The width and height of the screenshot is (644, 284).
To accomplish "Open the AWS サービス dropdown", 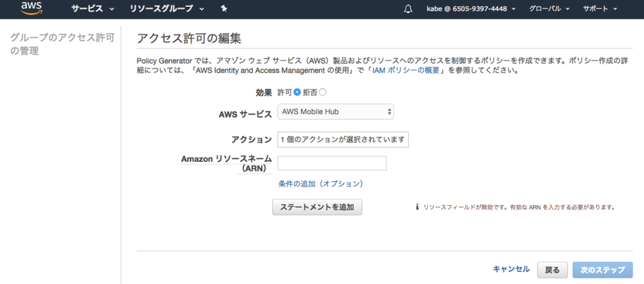I will click(336, 112).
